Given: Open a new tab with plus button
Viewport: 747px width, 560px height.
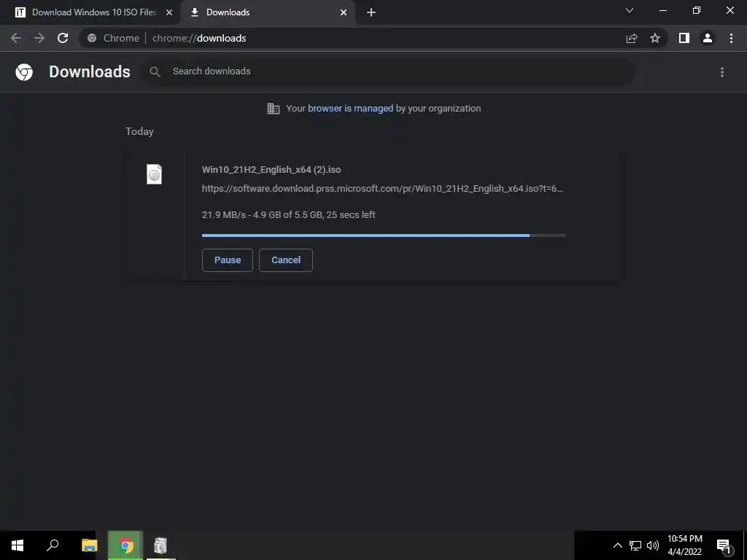Looking at the screenshot, I should [x=371, y=12].
